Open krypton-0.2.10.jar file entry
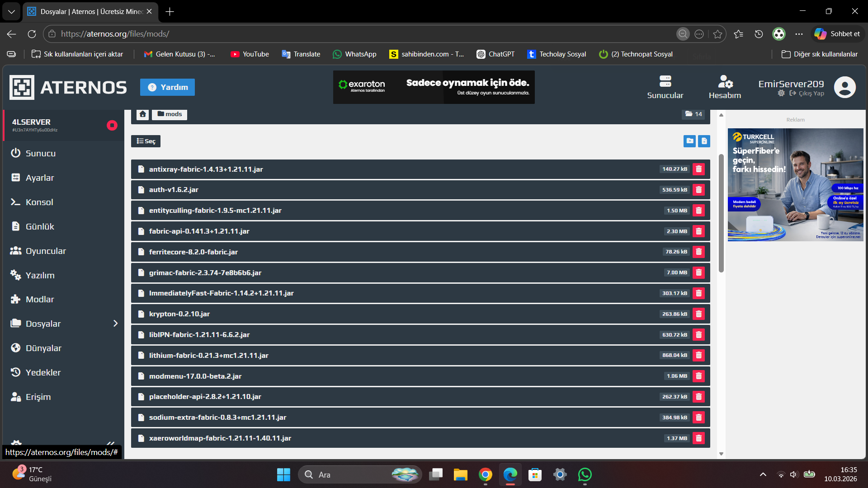 pos(420,314)
